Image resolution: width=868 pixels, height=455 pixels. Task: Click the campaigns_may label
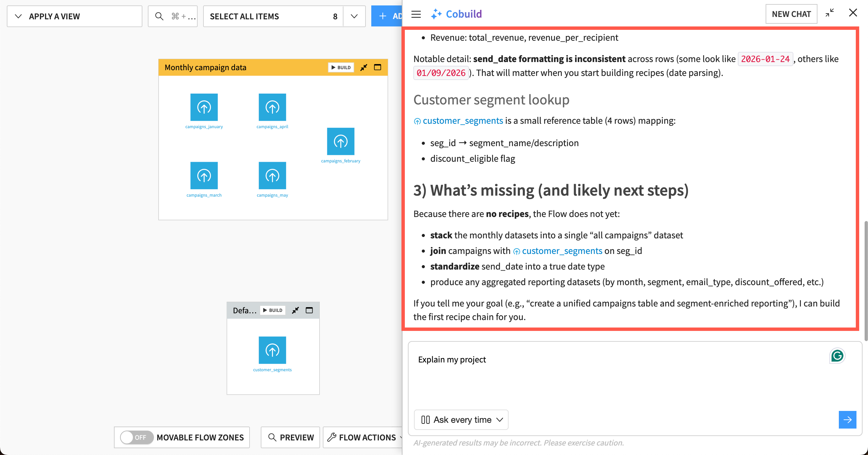pos(272,195)
